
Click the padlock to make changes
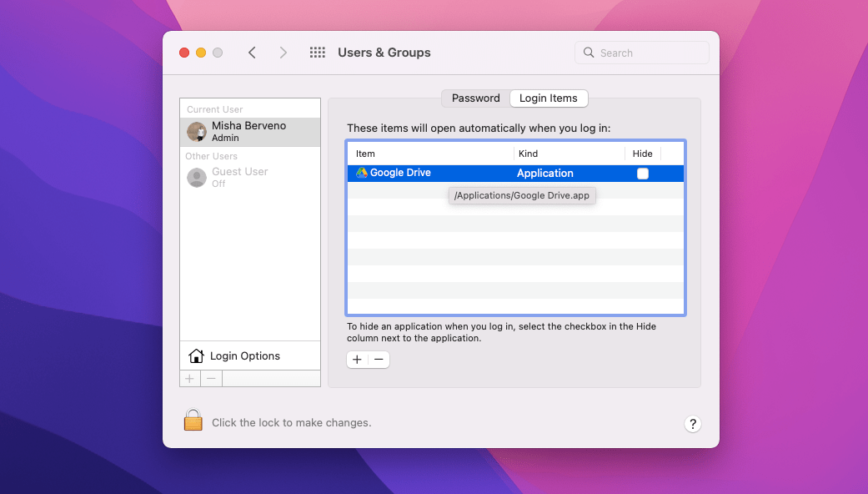tap(193, 420)
